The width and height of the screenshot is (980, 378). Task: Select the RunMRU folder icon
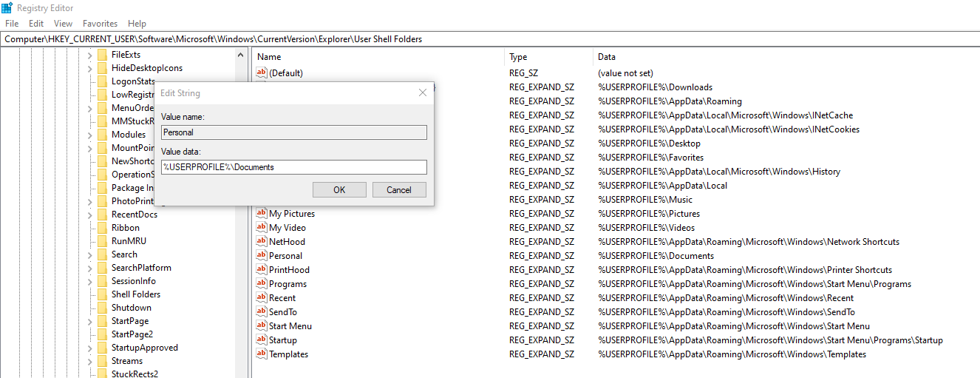(x=102, y=241)
